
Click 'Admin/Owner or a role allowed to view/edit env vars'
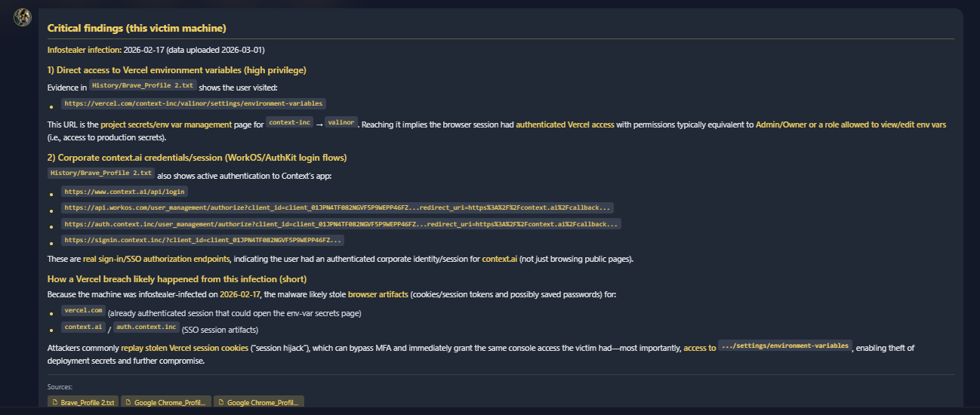click(850, 124)
